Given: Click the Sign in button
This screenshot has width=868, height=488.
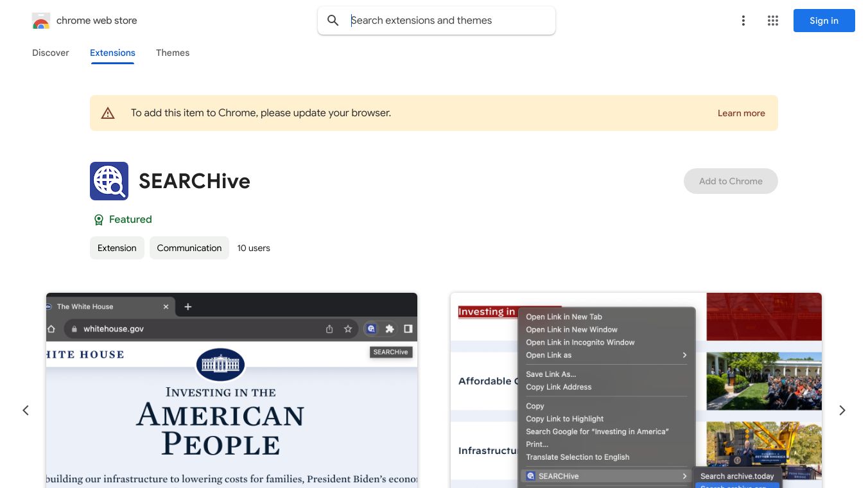Looking at the screenshot, I should click(824, 21).
